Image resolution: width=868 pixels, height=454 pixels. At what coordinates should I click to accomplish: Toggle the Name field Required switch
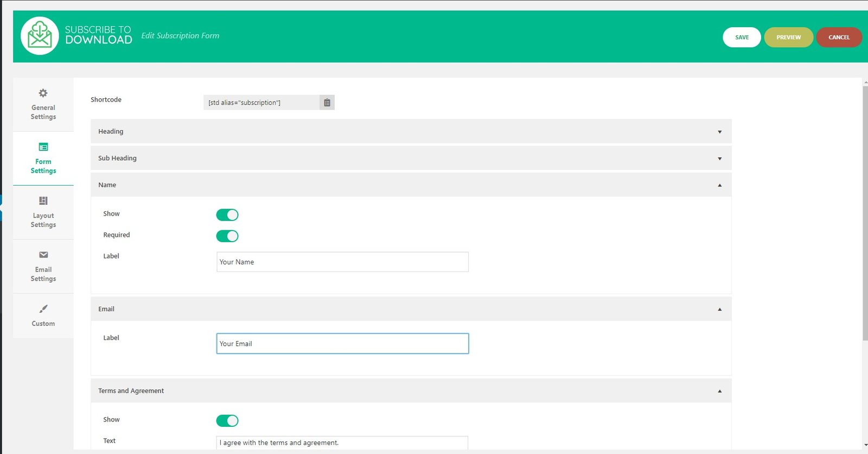tap(227, 236)
